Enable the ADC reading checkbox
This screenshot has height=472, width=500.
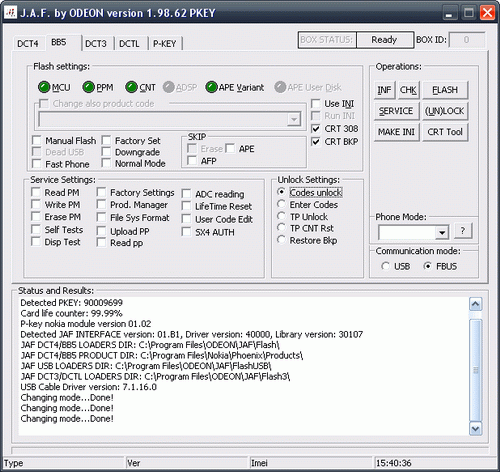[186, 194]
